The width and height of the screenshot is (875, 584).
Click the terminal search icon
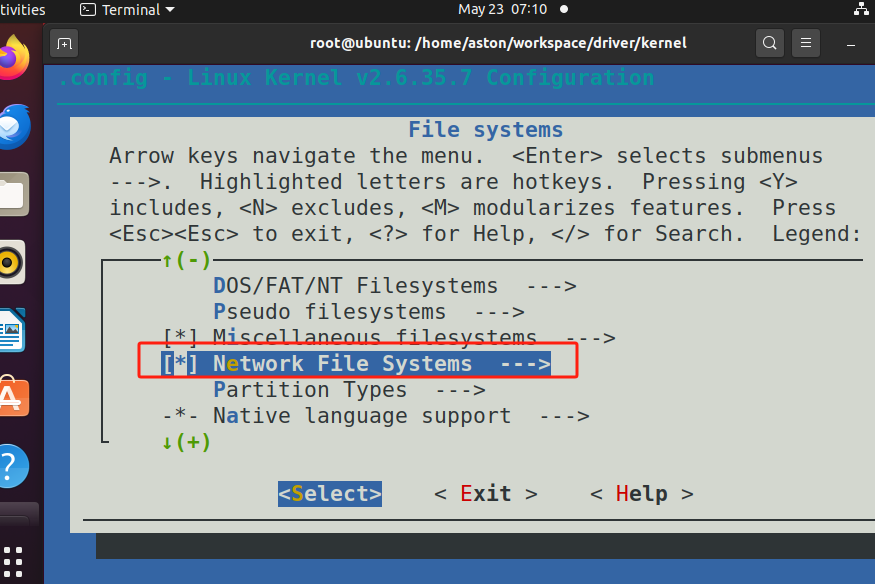tap(770, 43)
